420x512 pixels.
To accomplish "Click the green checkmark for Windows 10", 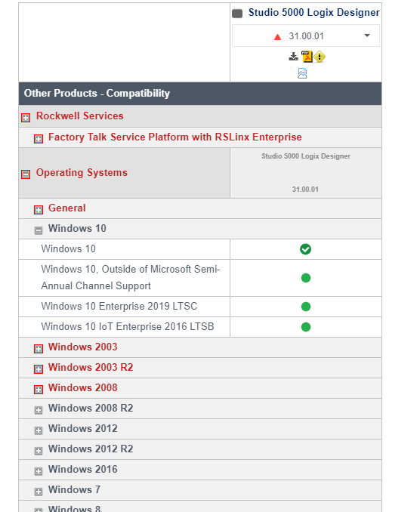I will click(305, 249).
